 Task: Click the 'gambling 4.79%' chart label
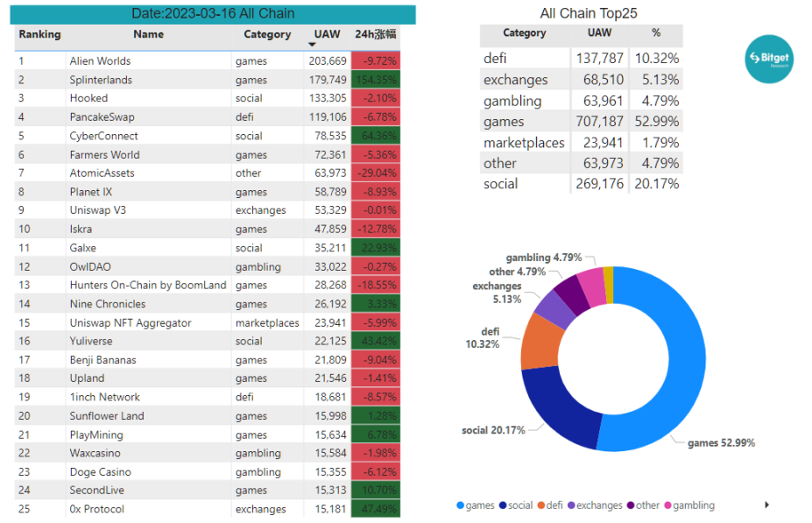point(544,258)
